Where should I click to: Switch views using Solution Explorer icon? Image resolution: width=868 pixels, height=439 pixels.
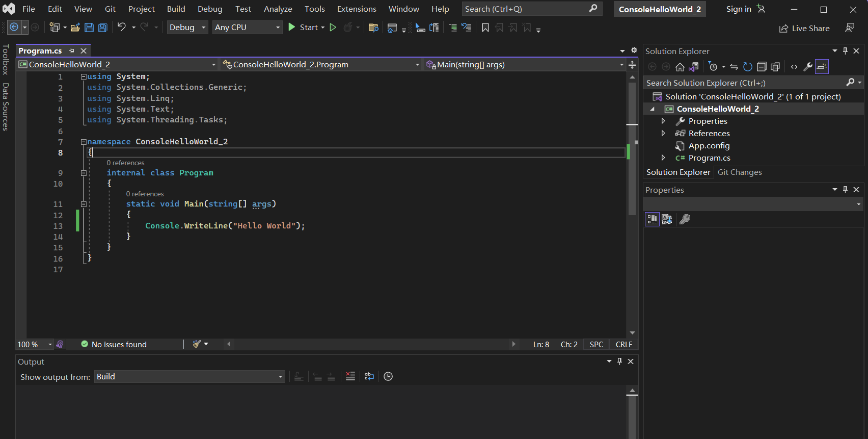[694, 67]
